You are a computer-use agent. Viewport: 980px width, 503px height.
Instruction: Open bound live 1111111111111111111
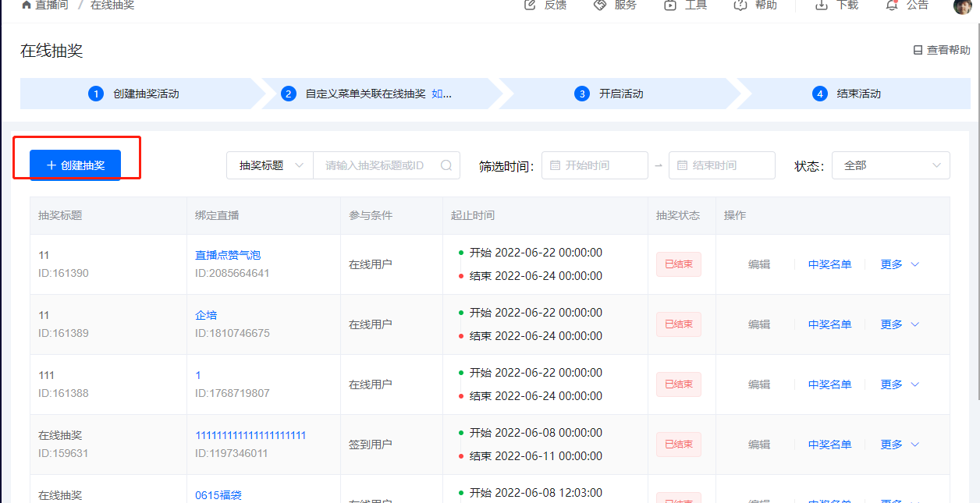click(x=250, y=435)
